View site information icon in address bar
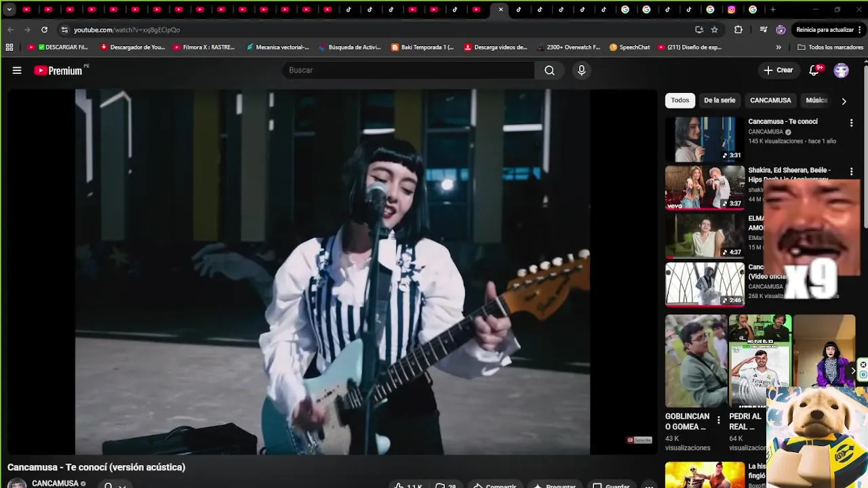This screenshot has width=868, height=488. (64, 30)
